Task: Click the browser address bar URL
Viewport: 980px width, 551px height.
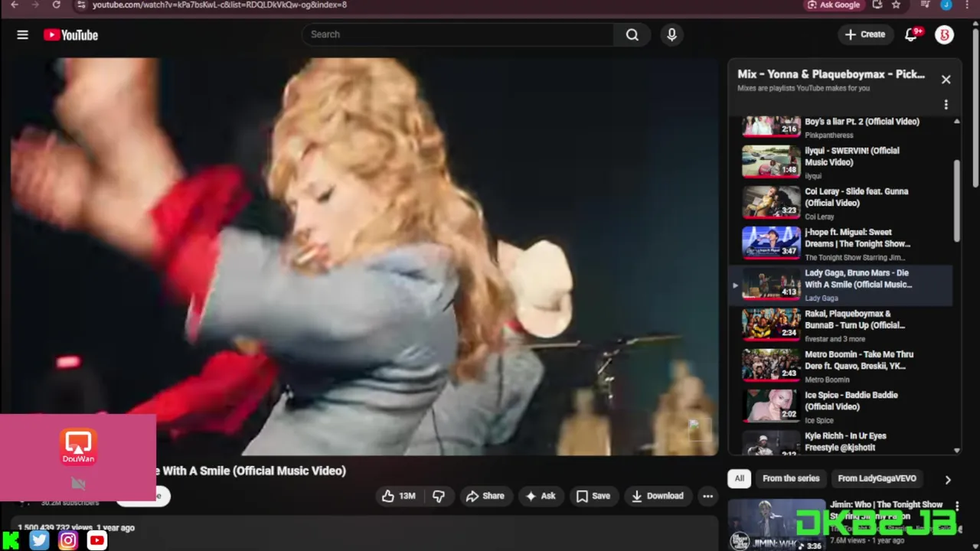Action: [x=220, y=5]
